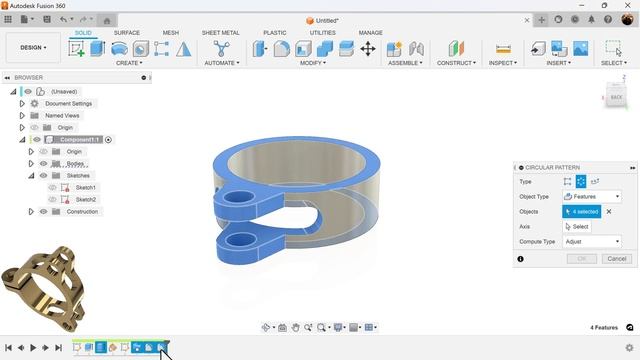This screenshot has width=640, height=360.
Task: Collapse the Sketches folder
Action: pyautogui.click(x=31, y=176)
